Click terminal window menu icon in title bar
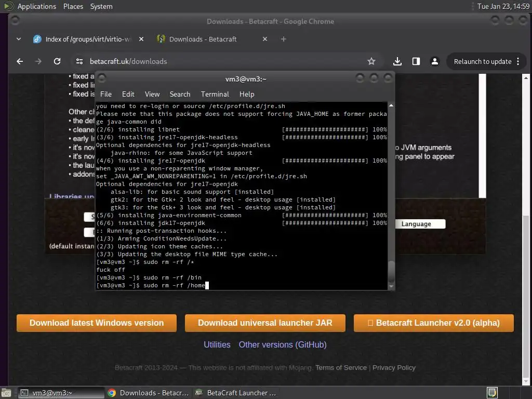Image resolution: width=532 pixels, height=399 pixels. pyautogui.click(x=101, y=78)
